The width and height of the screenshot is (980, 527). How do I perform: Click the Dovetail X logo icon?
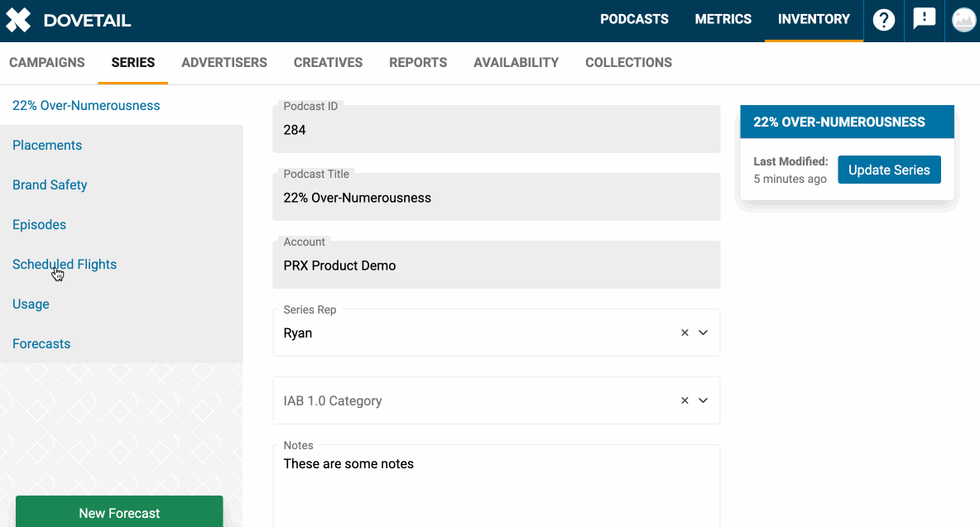coord(18,20)
